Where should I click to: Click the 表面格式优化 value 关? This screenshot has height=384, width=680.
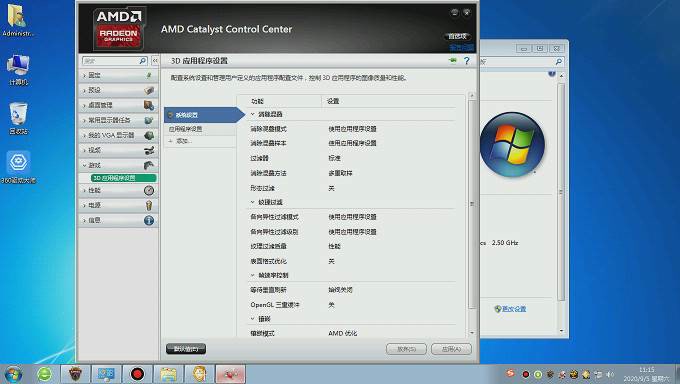click(x=331, y=261)
